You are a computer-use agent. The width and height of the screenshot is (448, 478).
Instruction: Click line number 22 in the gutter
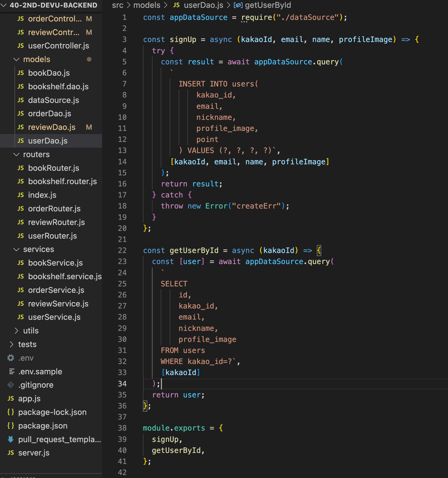pos(122,250)
